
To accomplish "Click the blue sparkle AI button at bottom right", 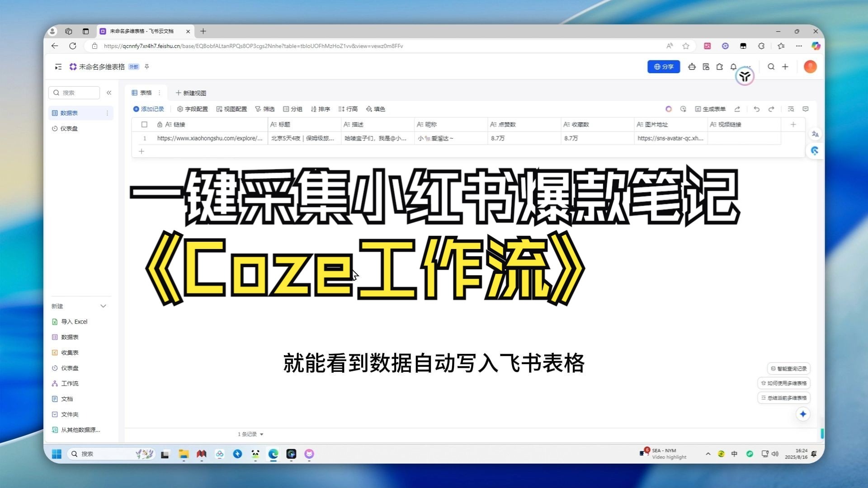I will 803,414.
